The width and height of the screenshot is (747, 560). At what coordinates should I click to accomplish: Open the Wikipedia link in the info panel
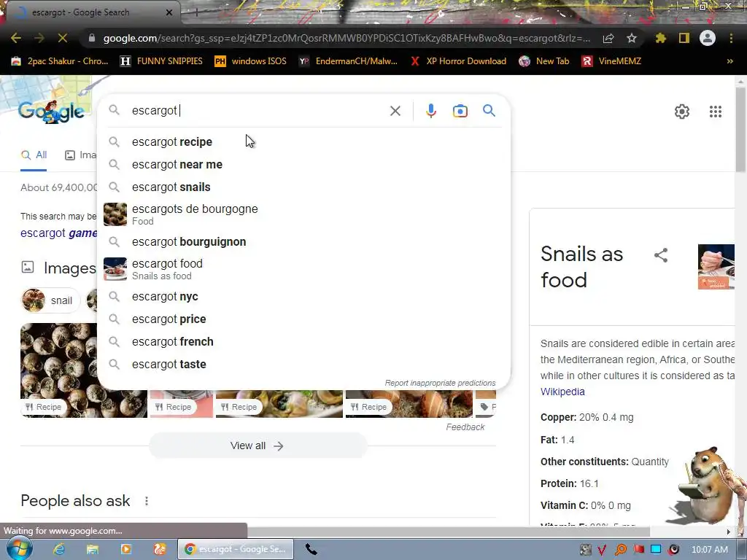(562, 392)
